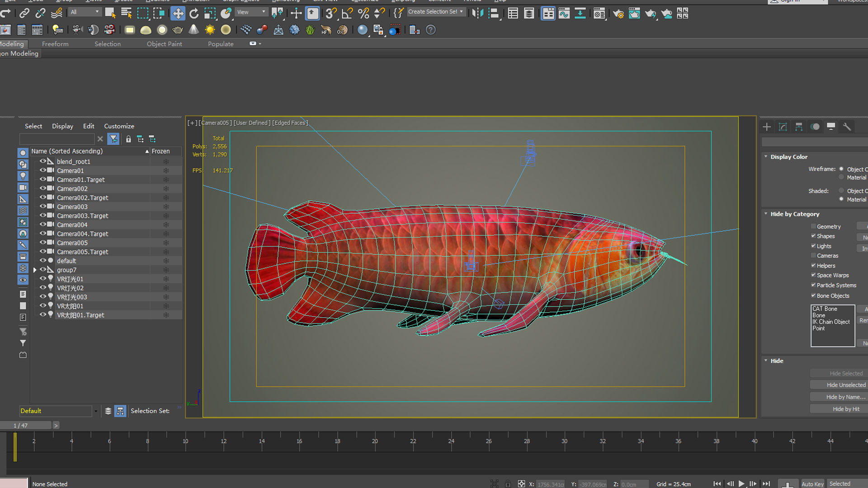Toggle the Angle Snap button
This screenshot has width=868, height=488.
(x=347, y=14)
